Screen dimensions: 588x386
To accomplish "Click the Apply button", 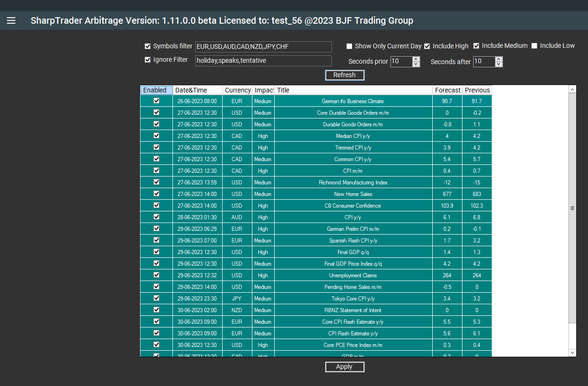I will coord(344,367).
